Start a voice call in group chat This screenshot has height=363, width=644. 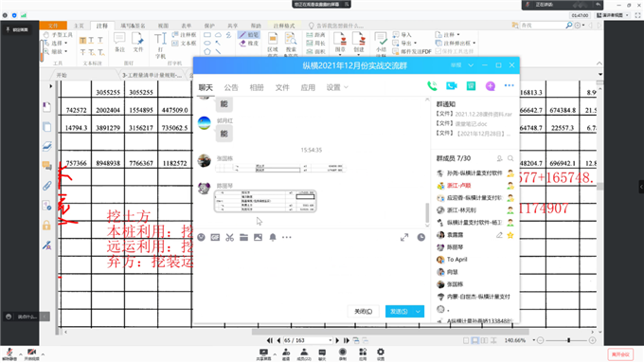(432, 86)
